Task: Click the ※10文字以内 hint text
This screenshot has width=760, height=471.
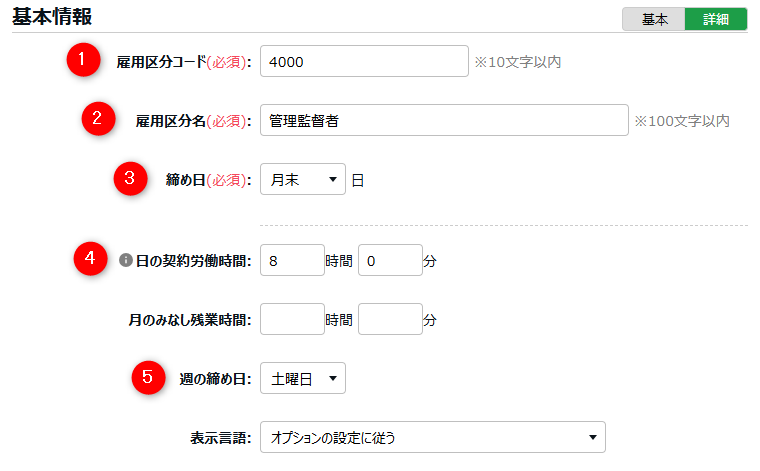Action: 518,62
